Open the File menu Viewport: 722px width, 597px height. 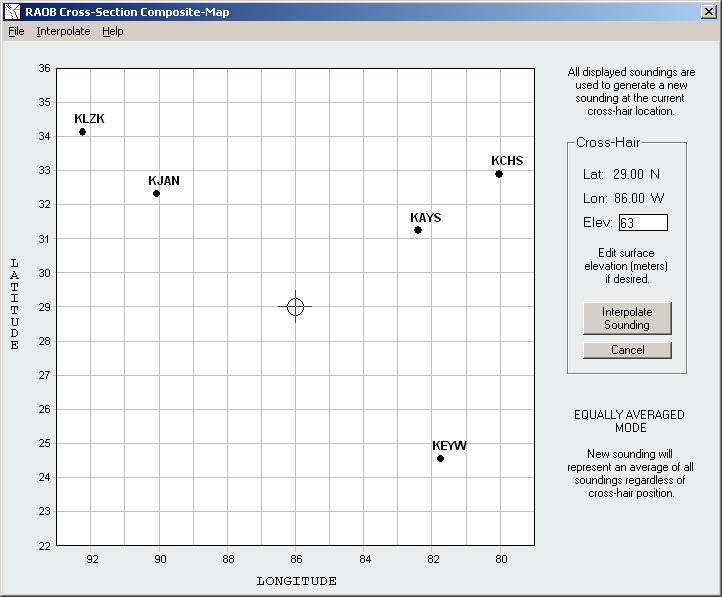click(x=16, y=31)
